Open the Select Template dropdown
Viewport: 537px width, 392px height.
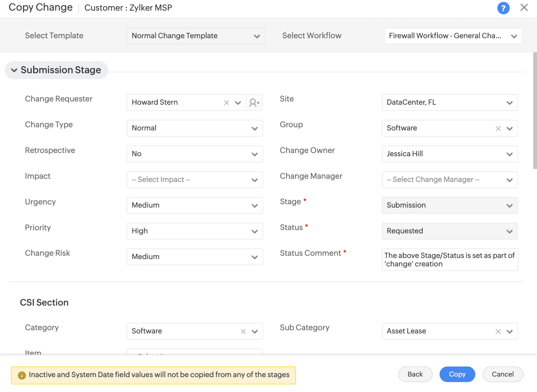click(x=196, y=36)
